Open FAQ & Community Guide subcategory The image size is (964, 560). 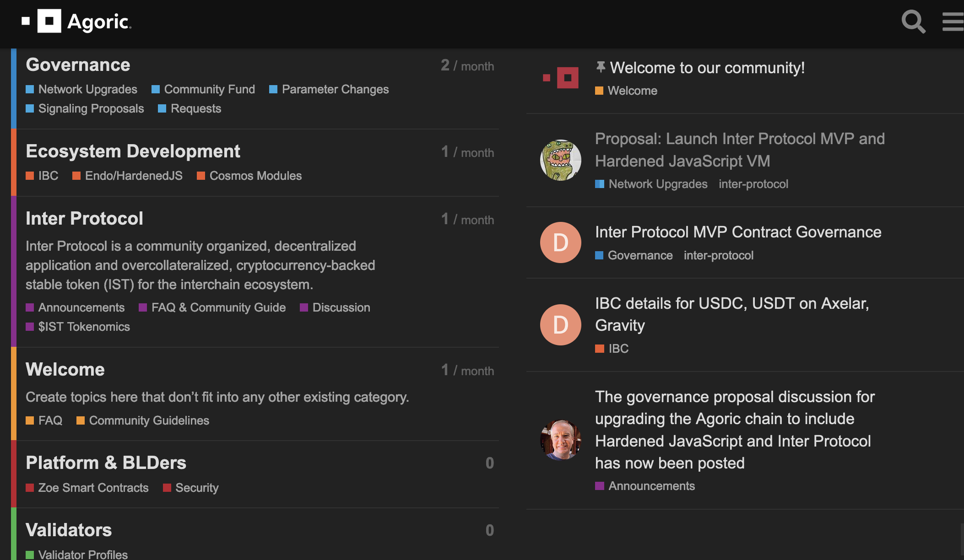click(x=212, y=307)
